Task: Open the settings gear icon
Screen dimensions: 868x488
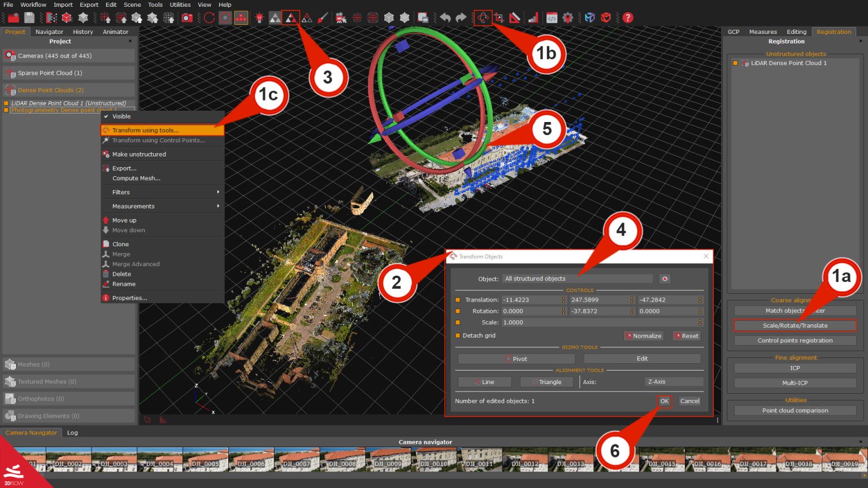Action: pos(568,18)
